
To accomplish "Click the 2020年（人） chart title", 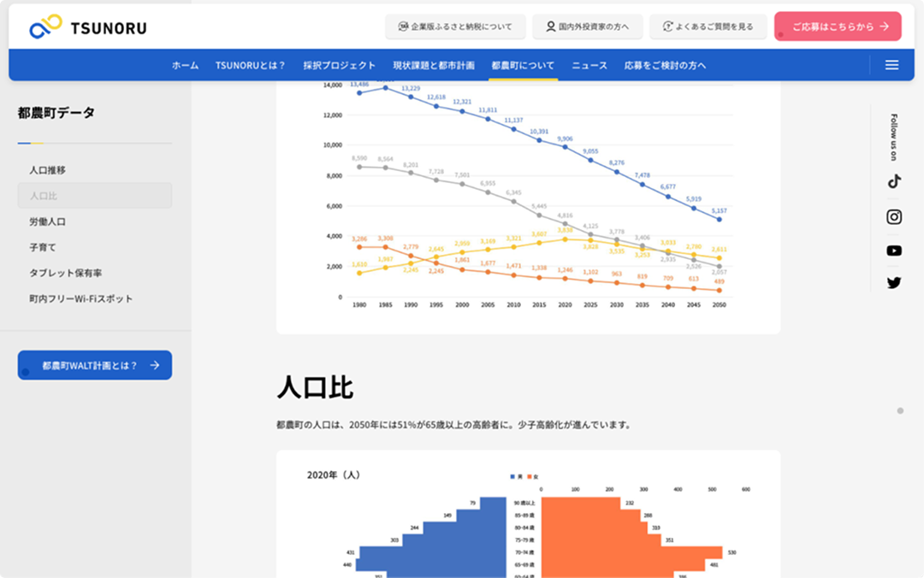I will pos(334,475).
